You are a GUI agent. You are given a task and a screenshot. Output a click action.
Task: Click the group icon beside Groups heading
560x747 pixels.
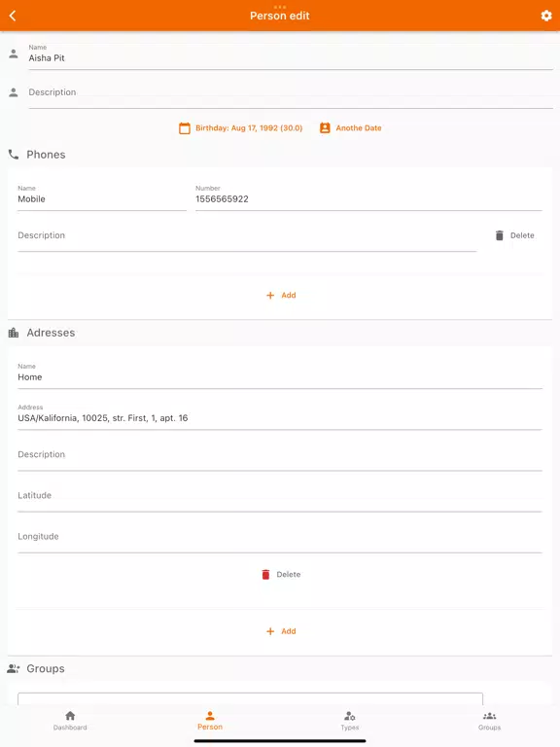point(14,669)
